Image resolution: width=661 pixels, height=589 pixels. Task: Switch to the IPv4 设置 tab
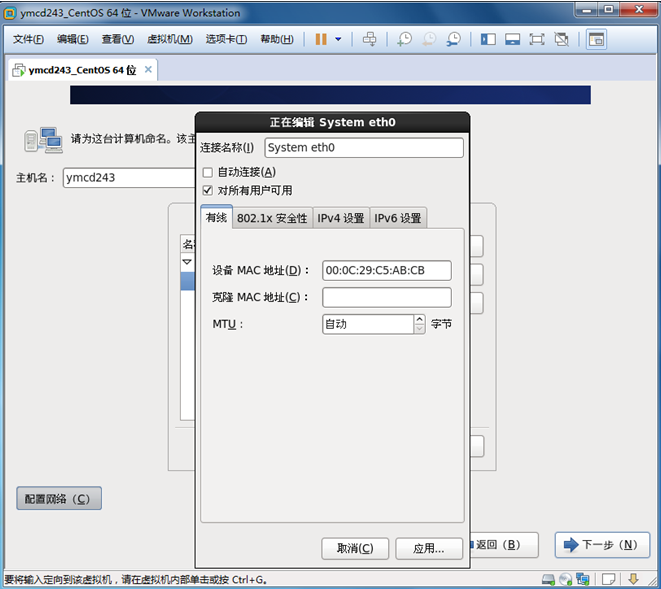(341, 218)
